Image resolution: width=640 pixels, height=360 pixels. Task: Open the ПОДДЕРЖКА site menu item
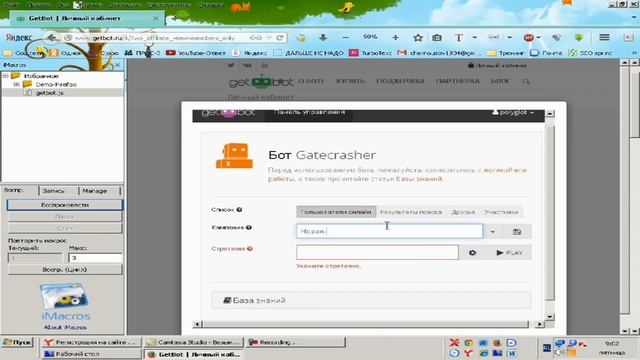[400, 81]
